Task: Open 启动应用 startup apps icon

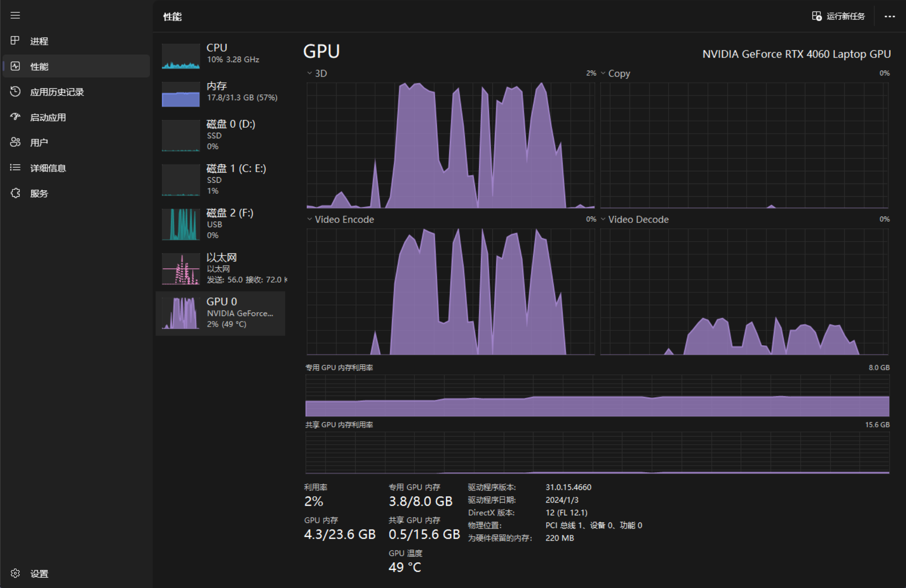Action: [15, 117]
